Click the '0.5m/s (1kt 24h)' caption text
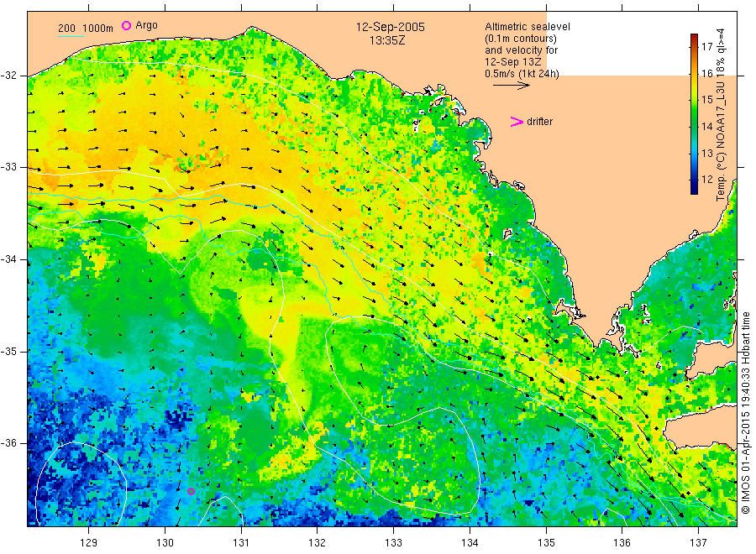This screenshot has width=756, height=554. (522, 74)
